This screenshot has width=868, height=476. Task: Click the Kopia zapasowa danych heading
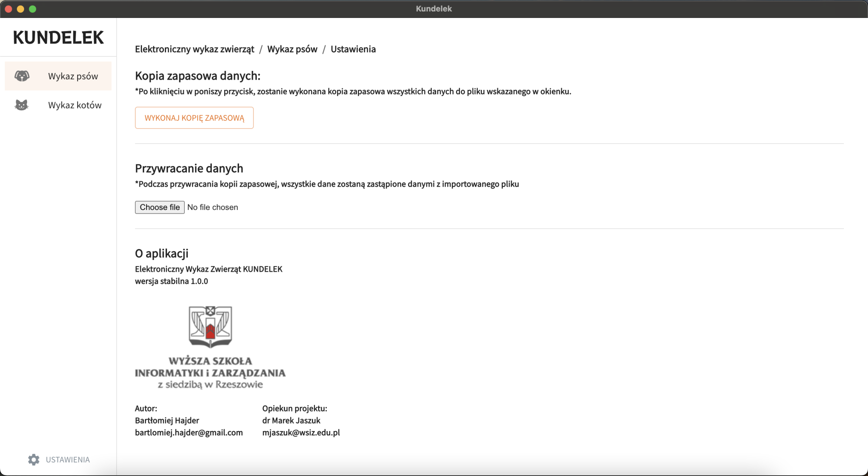click(198, 76)
